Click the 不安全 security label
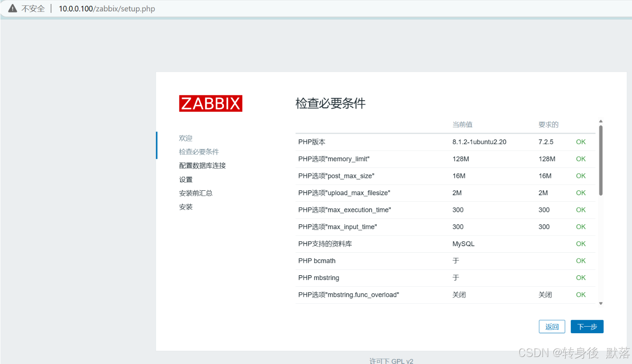 tap(33, 9)
